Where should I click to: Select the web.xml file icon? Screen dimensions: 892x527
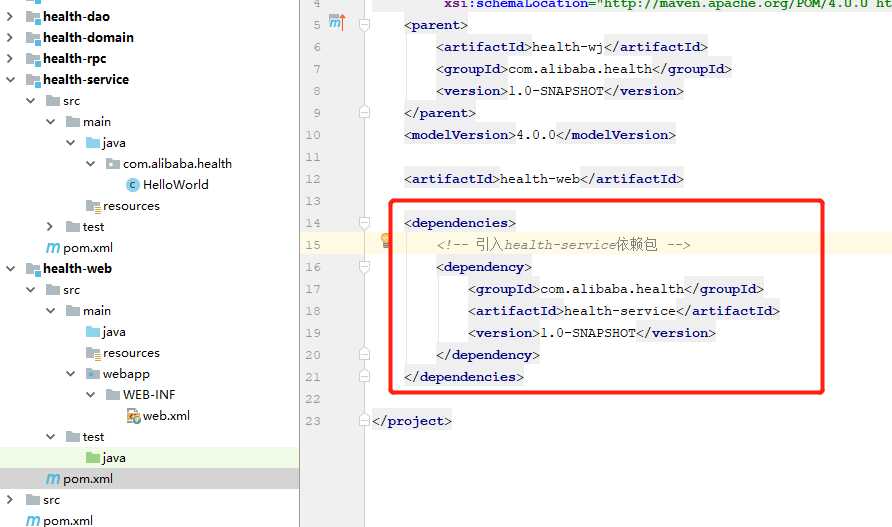point(133,416)
